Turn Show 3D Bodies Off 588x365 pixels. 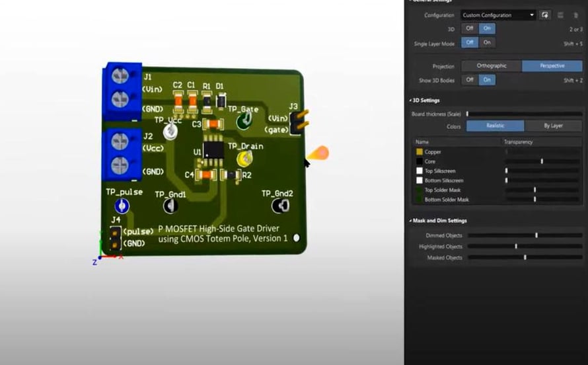tap(470, 80)
